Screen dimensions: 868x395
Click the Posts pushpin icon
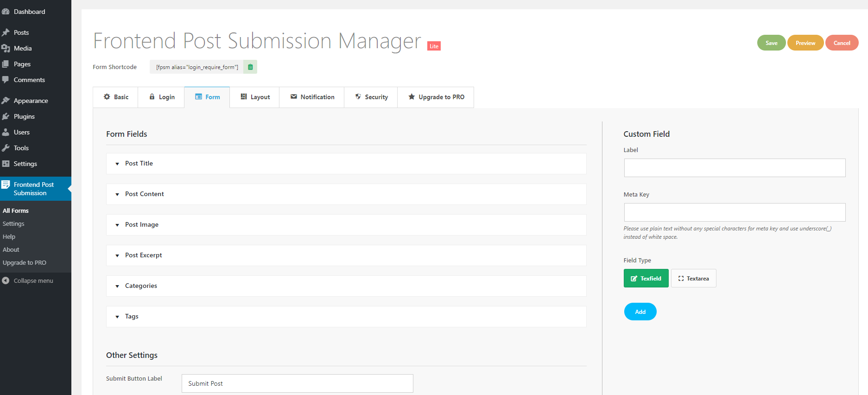(x=6, y=32)
